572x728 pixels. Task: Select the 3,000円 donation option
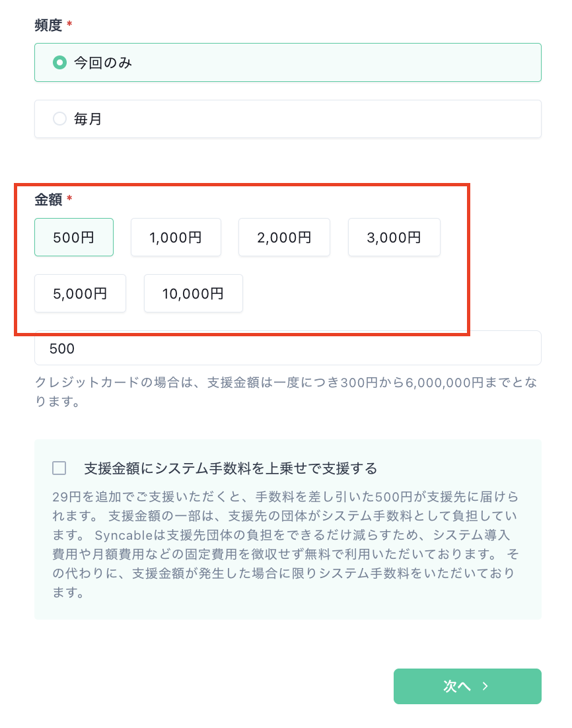click(x=394, y=237)
